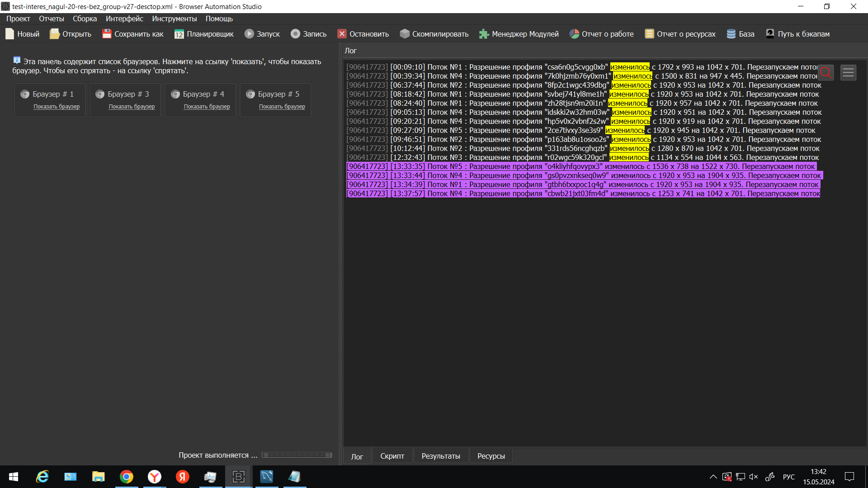Start recording with Запись button
The image size is (868, 488).
tap(295, 34)
